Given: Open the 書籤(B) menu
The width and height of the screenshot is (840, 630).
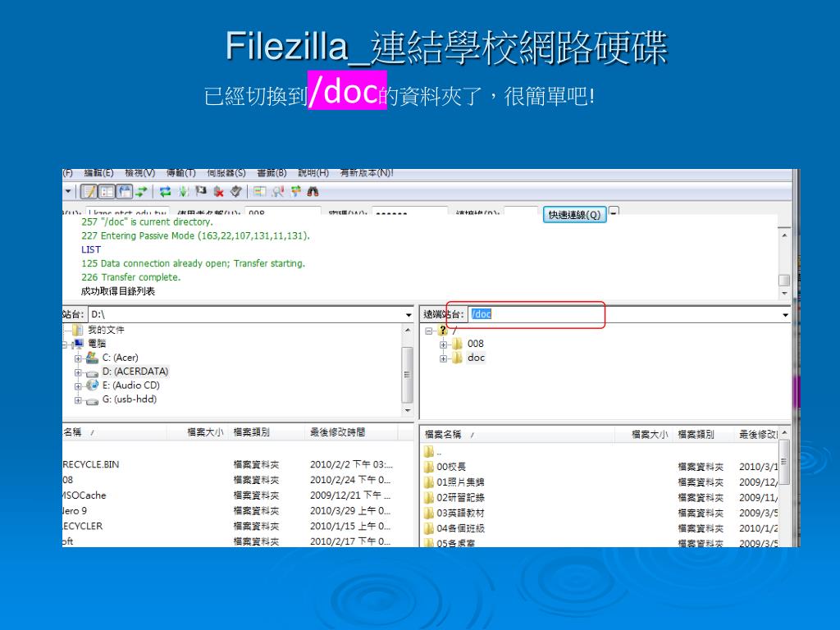Looking at the screenshot, I should point(272,173).
